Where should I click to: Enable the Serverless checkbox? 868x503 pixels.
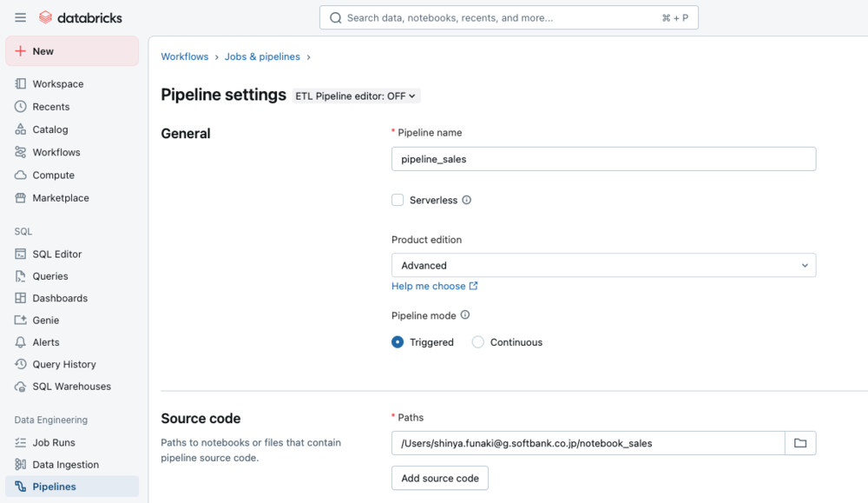[398, 200]
